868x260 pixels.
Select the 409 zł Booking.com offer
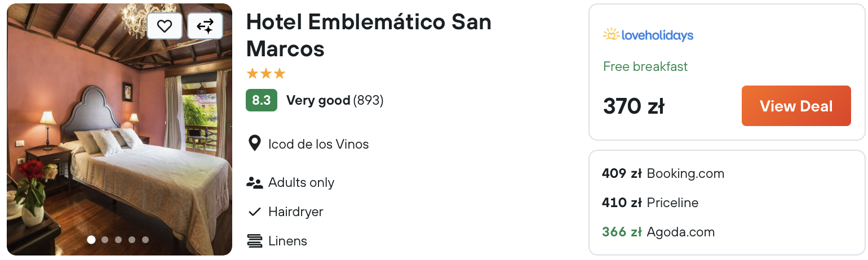(663, 173)
